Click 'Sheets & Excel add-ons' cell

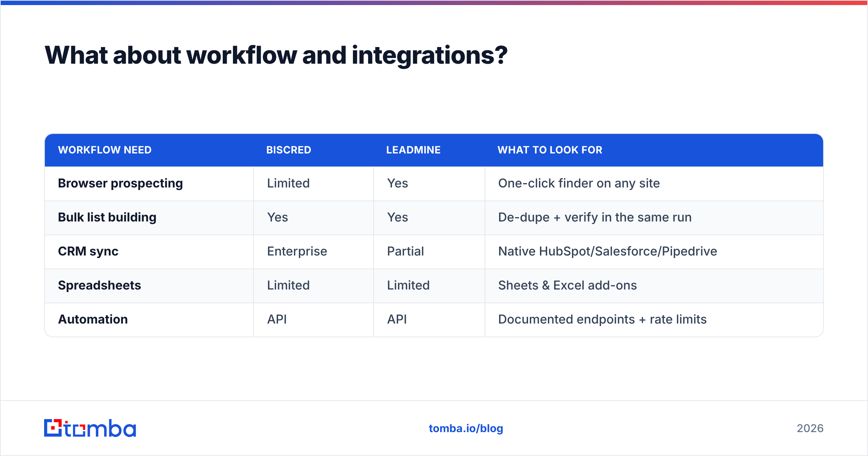(x=567, y=286)
